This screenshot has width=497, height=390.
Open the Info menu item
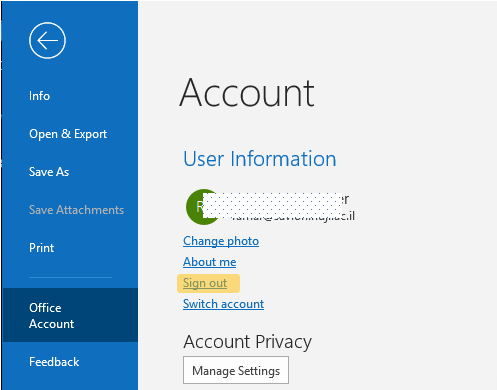tap(39, 96)
